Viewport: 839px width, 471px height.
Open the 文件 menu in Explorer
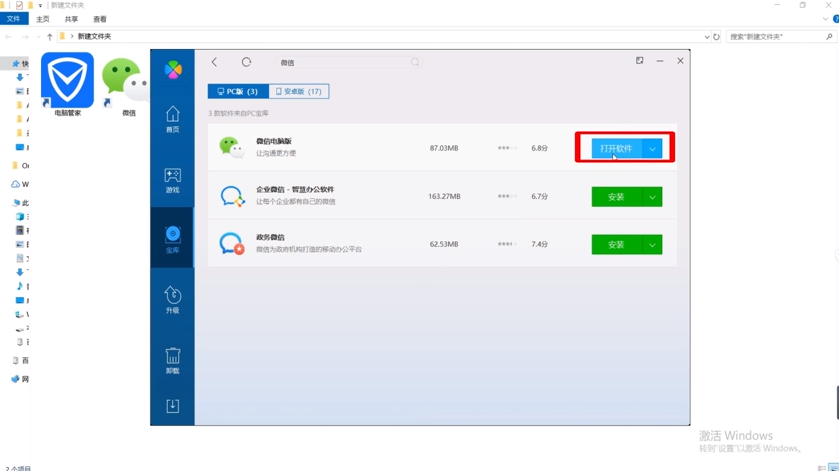(13, 19)
